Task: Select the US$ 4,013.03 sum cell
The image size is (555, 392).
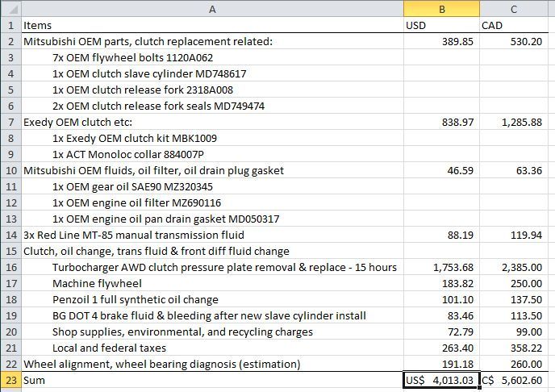Action: pos(441,380)
